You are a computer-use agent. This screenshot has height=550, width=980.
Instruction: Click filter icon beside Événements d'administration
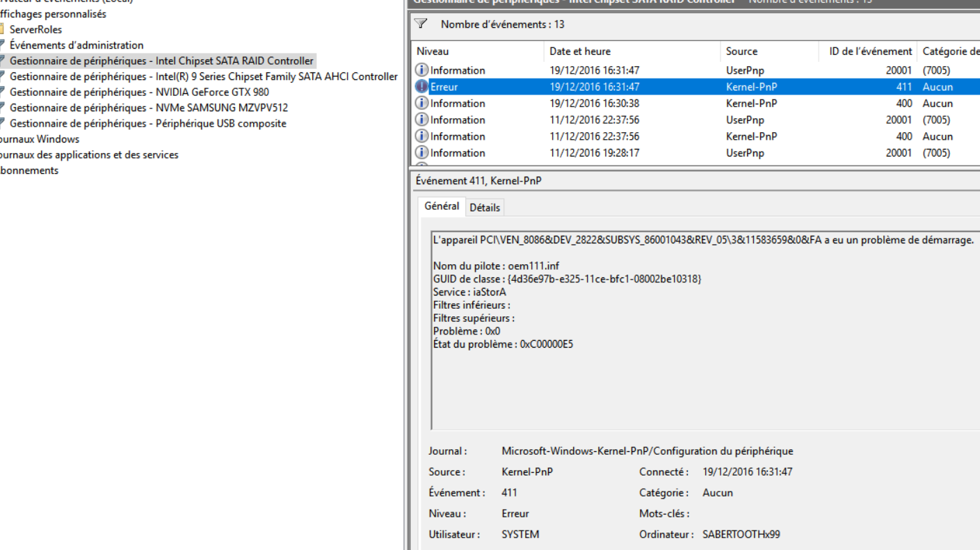[x=2, y=45]
